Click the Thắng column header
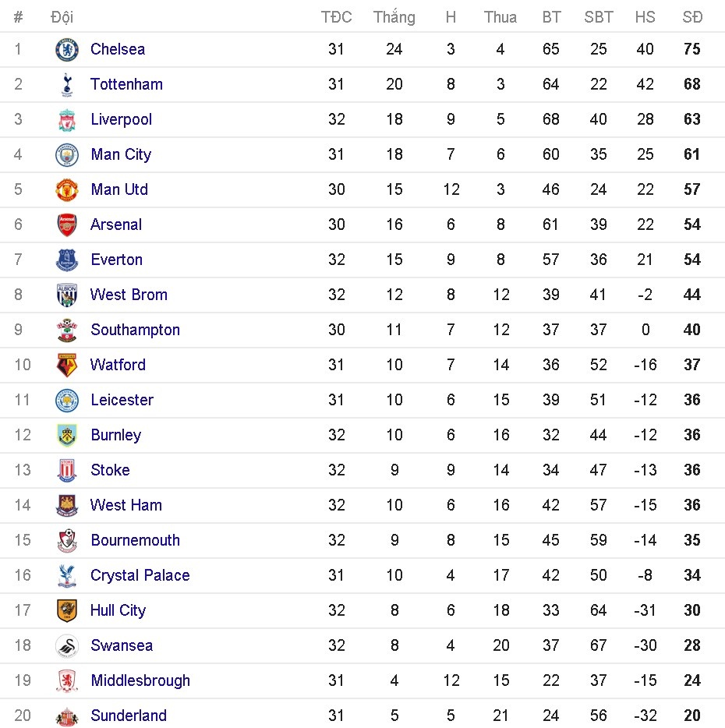This screenshot has width=725, height=728. (x=394, y=17)
